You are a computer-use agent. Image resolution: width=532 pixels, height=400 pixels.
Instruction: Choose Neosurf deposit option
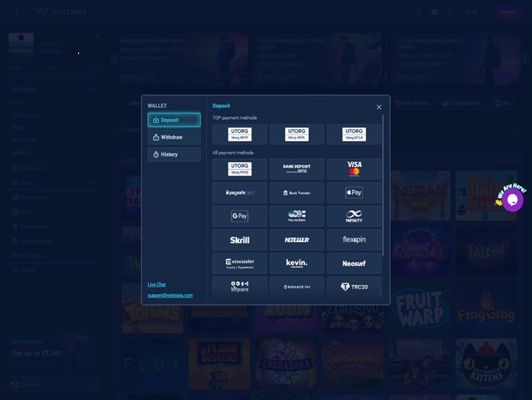[x=354, y=263]
